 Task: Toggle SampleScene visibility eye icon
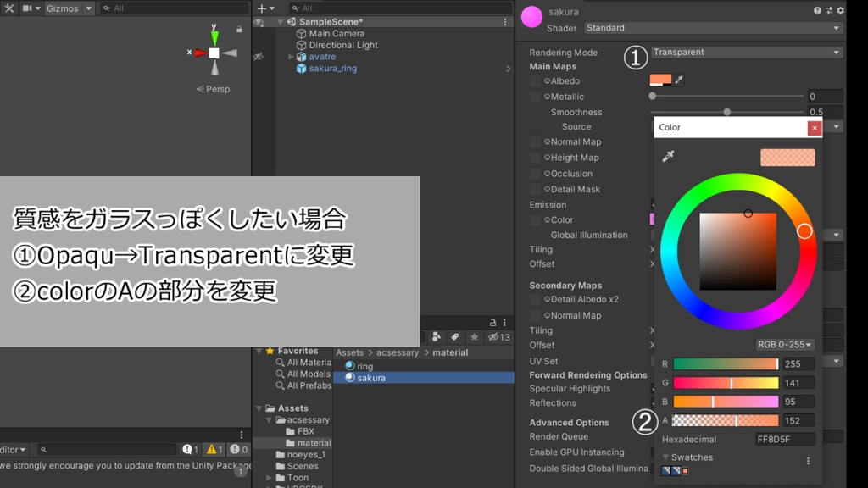259,22
